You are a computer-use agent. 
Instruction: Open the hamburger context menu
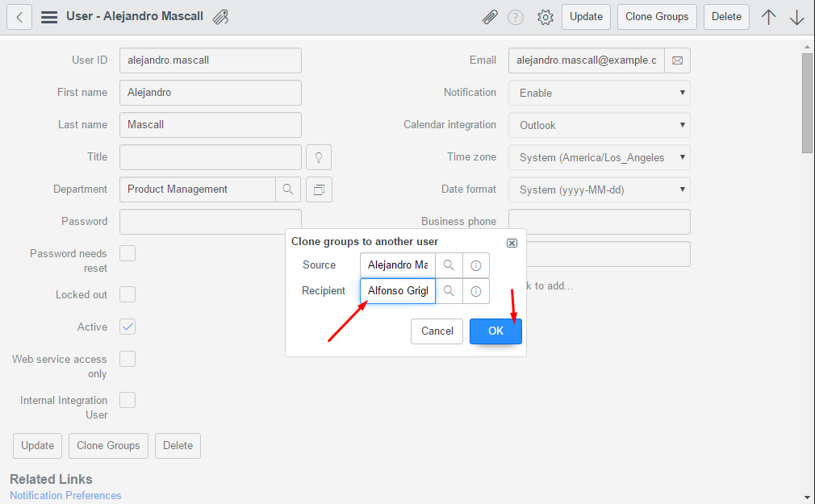click(x=49, y=17)
